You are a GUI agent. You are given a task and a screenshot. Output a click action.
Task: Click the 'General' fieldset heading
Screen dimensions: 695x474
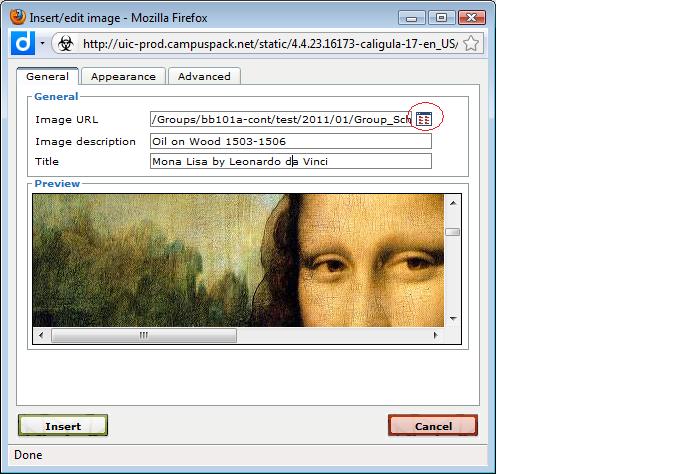pos(56,97)
